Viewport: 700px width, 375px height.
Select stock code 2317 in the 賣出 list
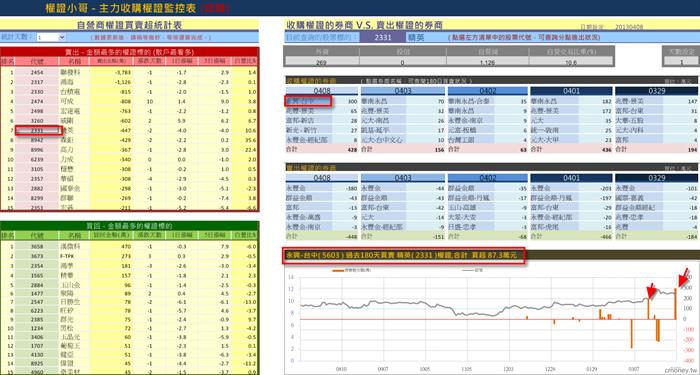37,82
